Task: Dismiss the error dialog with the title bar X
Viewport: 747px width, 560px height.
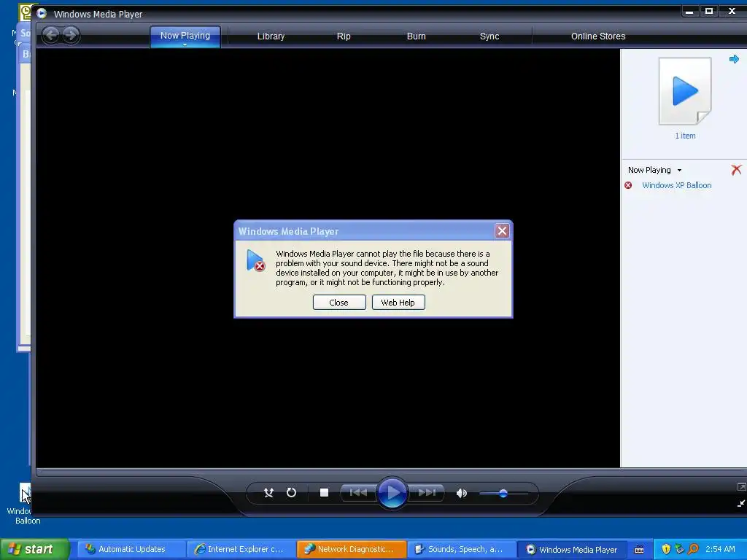Action: pyautogui.click(x=502, y=231)
